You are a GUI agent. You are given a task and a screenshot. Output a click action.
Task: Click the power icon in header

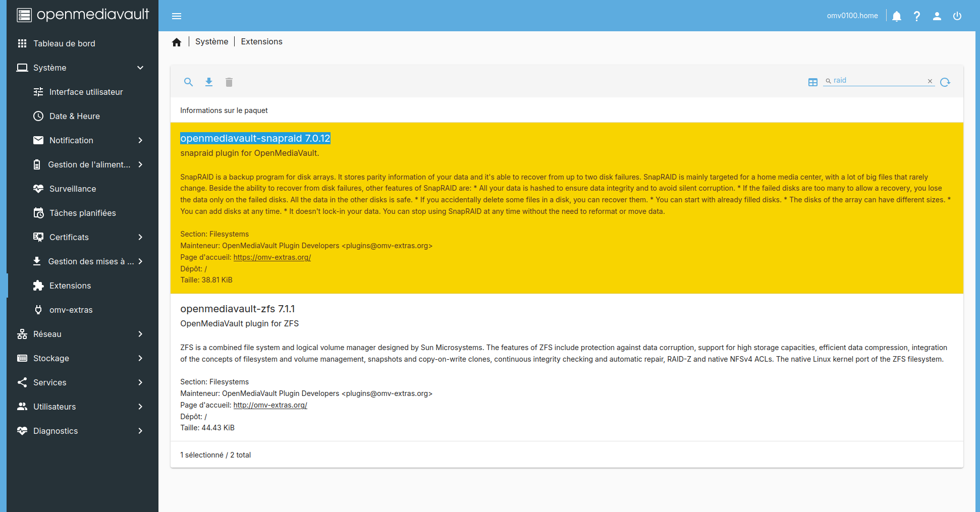957,16
